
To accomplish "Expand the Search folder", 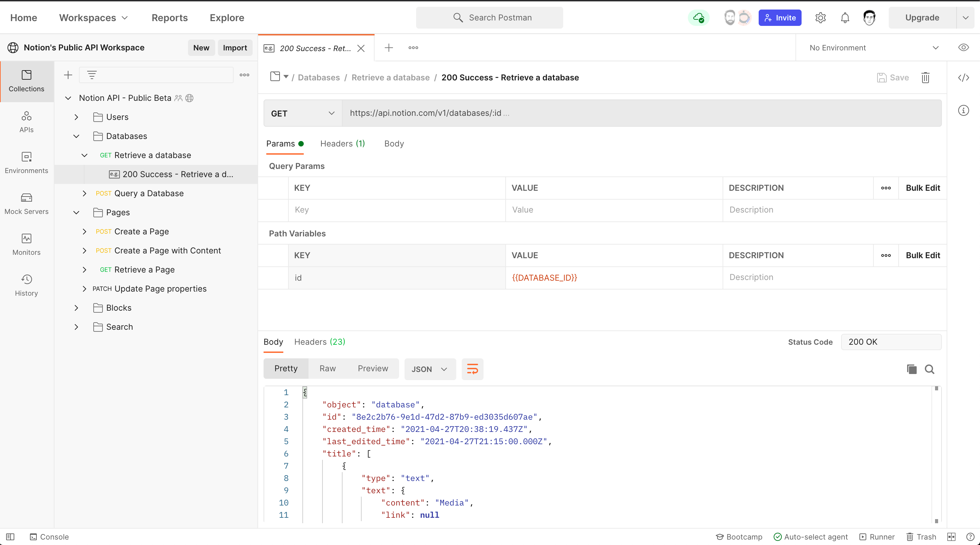I will (77, 327).
